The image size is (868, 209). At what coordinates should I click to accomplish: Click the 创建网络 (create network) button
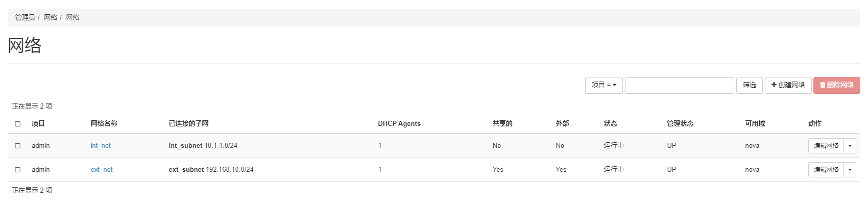(788, 85)
